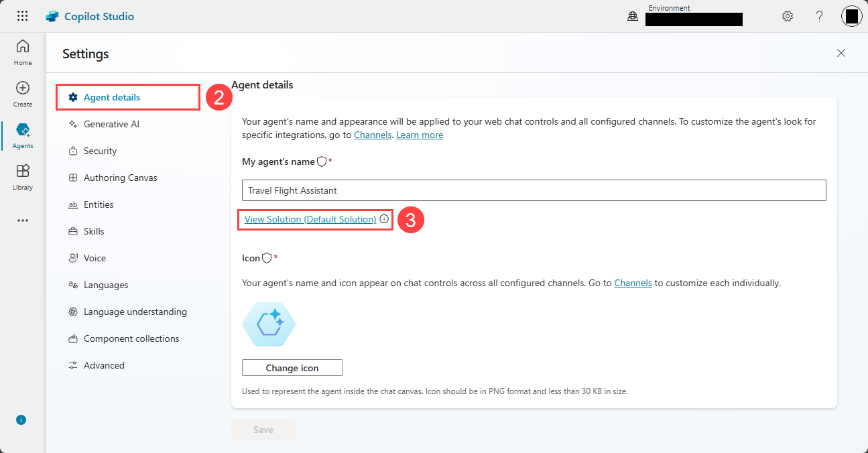The image size is (868, 453).
Task: Close the Settings panel with X
Action: 841,53
